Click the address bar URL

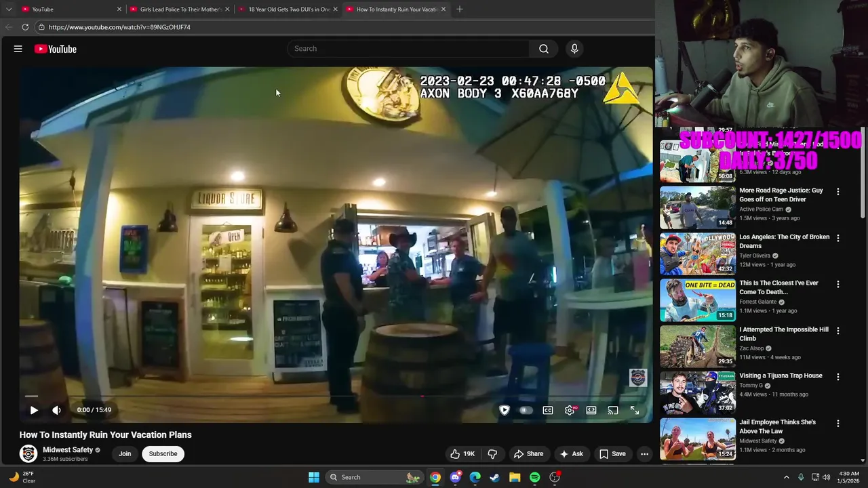click(x=119, y=27)
